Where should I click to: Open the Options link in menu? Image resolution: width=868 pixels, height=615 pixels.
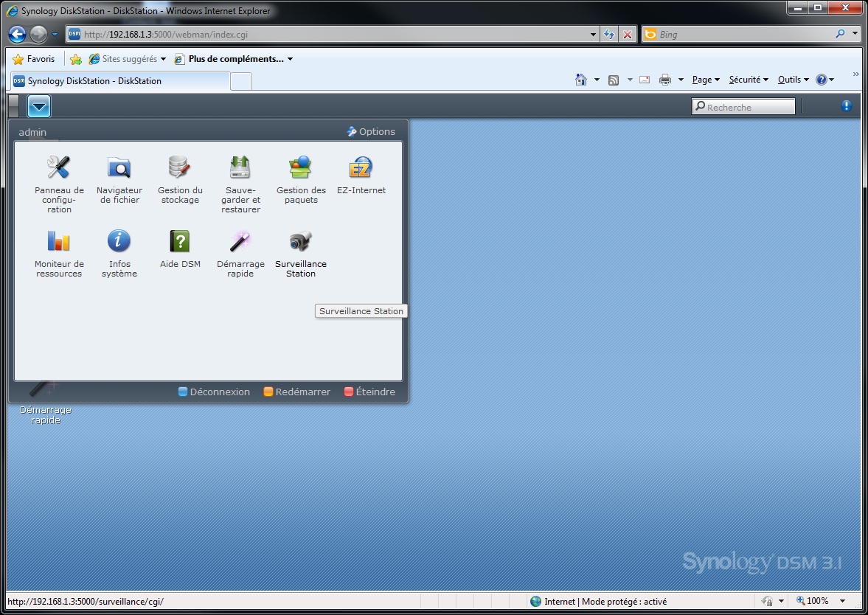[371, 132]
